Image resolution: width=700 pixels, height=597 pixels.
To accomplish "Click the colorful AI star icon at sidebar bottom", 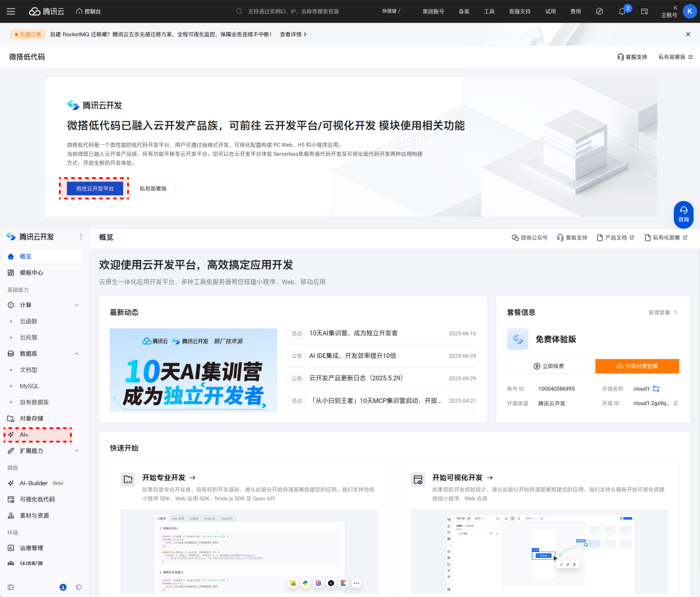I will 79,587.
